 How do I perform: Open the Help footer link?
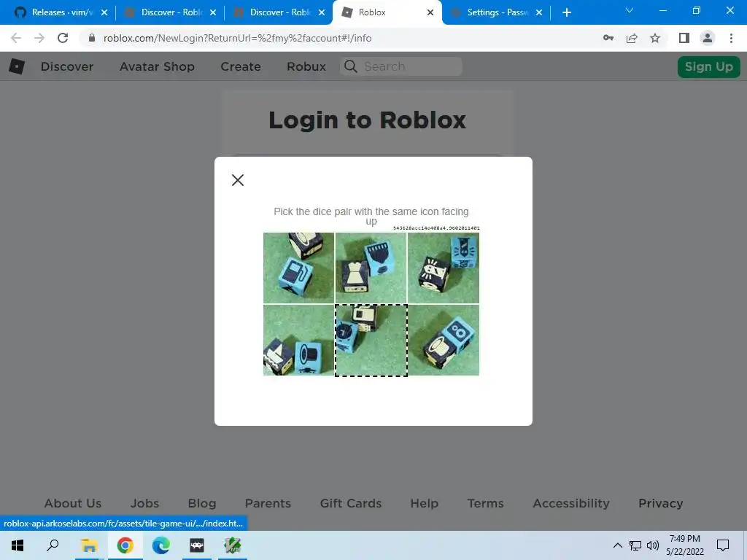click(x=425, y=503)
